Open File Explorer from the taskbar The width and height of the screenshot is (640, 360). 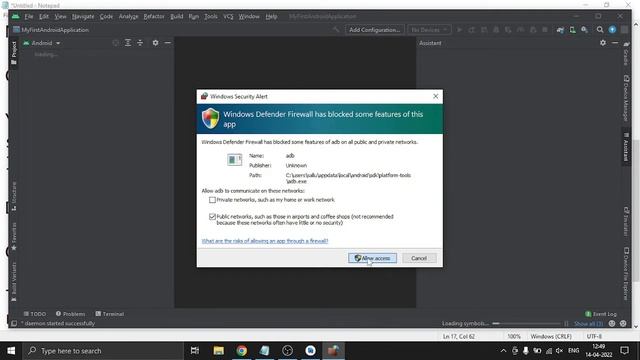218,351
